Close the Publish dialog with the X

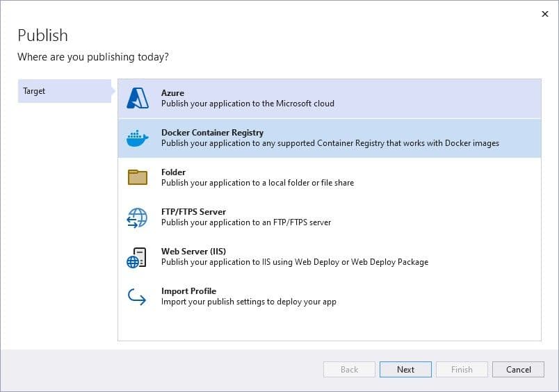pyautogui.click(x=544, y=14)
